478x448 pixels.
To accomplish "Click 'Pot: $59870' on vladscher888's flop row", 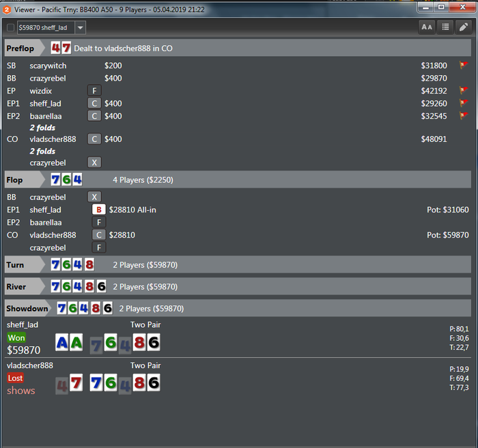I will 448,235.
